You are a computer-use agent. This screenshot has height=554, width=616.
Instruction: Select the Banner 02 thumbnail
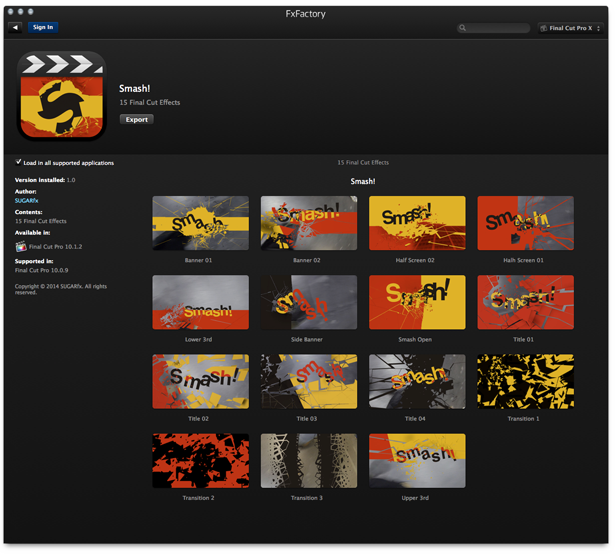click(x=309, y=223)
